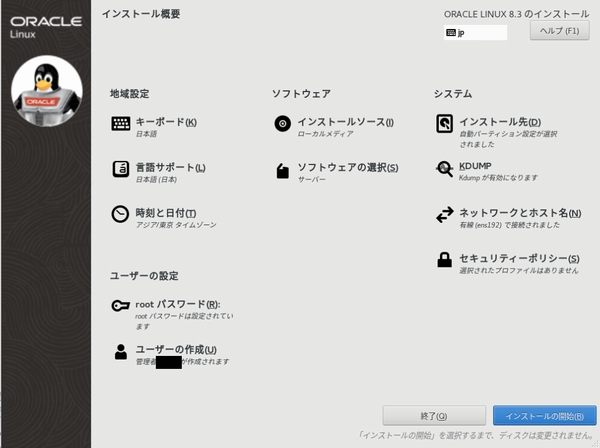Click the magnifier icon for KDUMP

444,169
